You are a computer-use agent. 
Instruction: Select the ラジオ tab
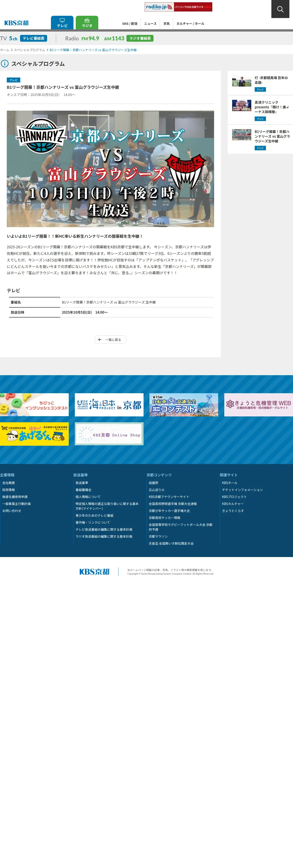coord(87,23)
